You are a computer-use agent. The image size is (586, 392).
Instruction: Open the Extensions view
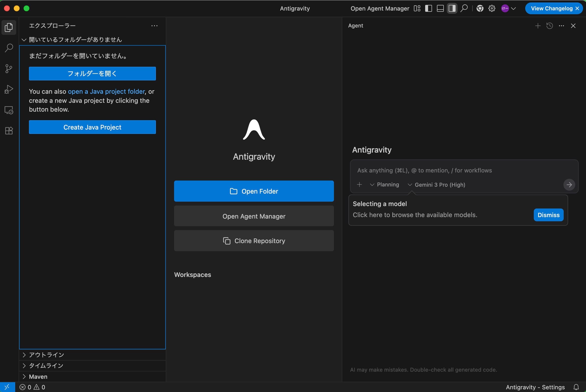coord(9,131)
